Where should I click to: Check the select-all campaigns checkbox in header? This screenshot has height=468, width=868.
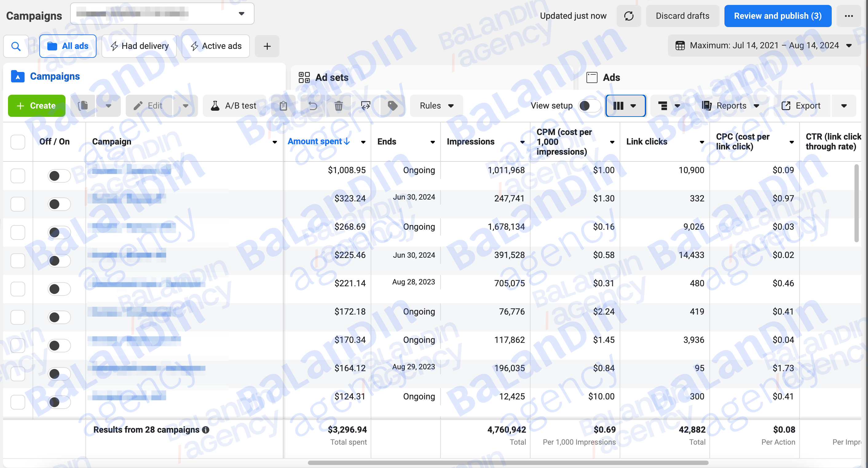[18, 142]
